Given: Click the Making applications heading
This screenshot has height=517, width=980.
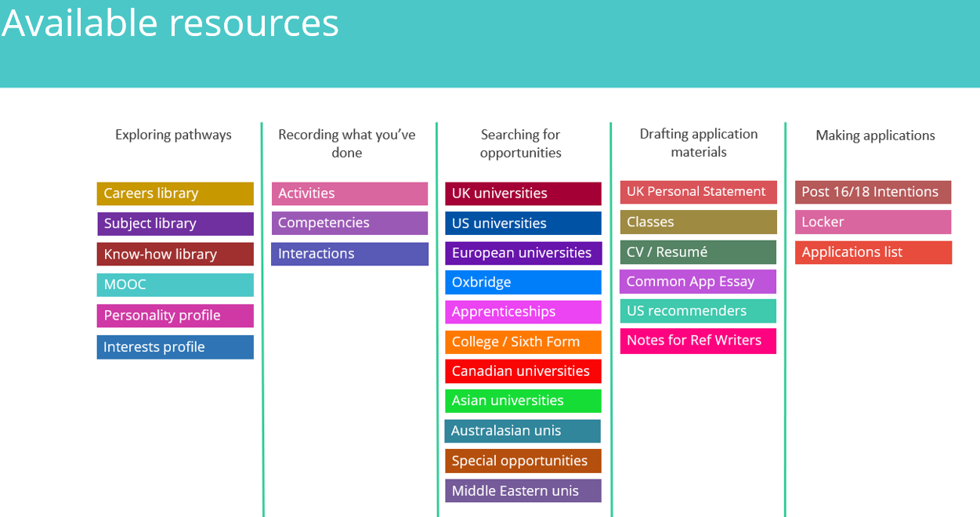Looking at the screenshot, I should coord(876,136).
